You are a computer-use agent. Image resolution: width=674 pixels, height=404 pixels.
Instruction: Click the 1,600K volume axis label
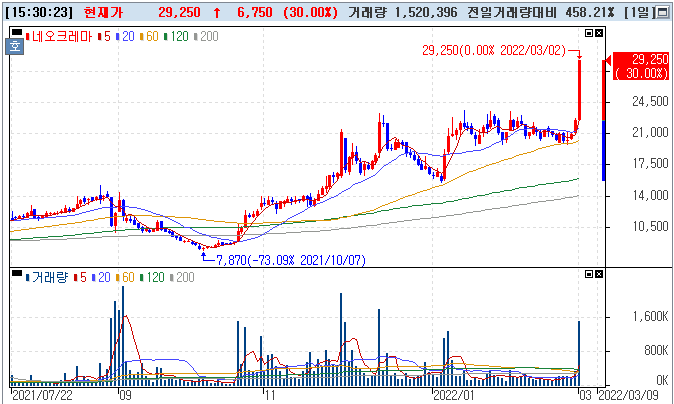(650, 317)
